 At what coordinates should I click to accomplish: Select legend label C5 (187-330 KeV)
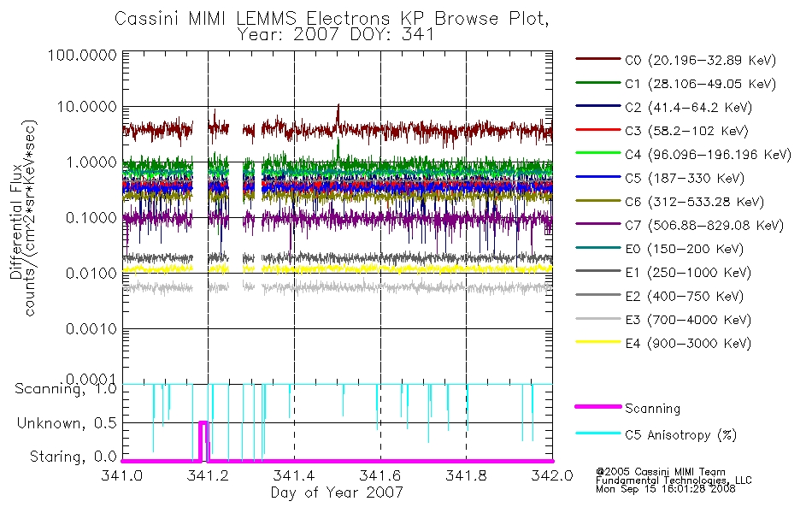tap(685, 179)
